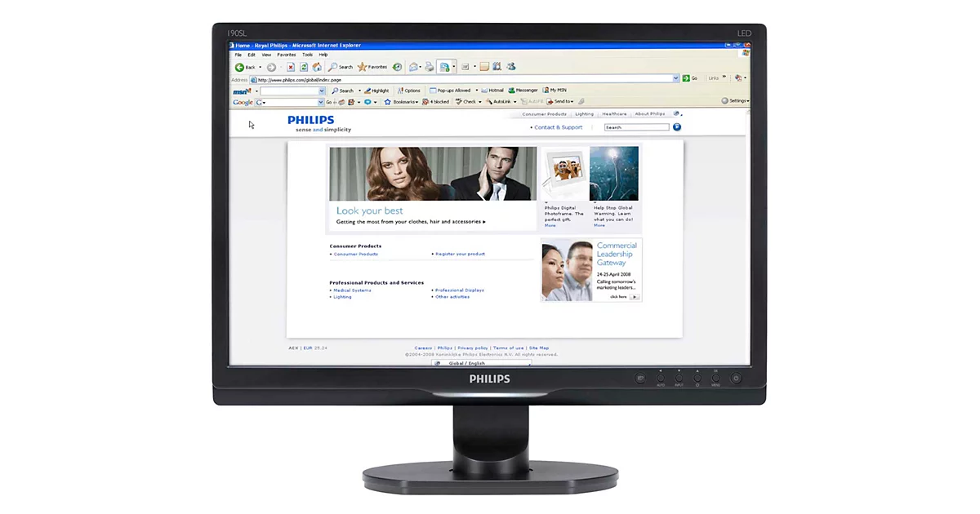Open Options in the MSN toolbar
This screenshot has height=514, width=980.
(409, 91)
